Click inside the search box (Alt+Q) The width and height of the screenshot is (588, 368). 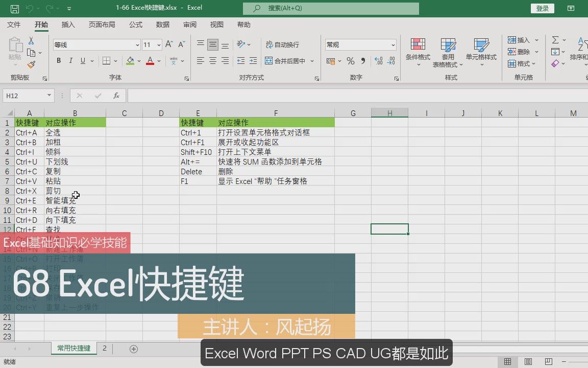pos(331,8)
